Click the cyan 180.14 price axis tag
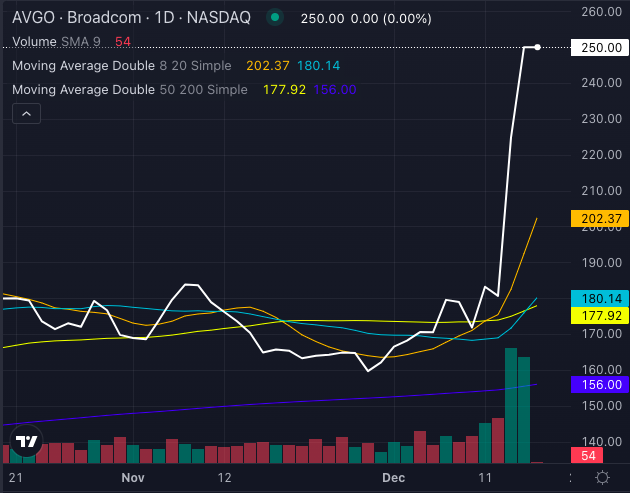The image size is (630, 493). tap(596, 298)
